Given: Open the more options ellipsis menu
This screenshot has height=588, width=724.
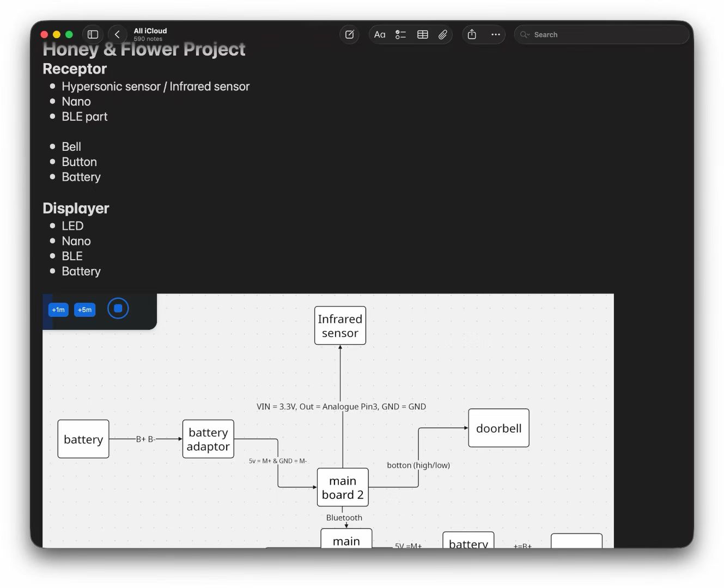Looking at the screenshot, I should pyautogui.click(x=495, y=34).
